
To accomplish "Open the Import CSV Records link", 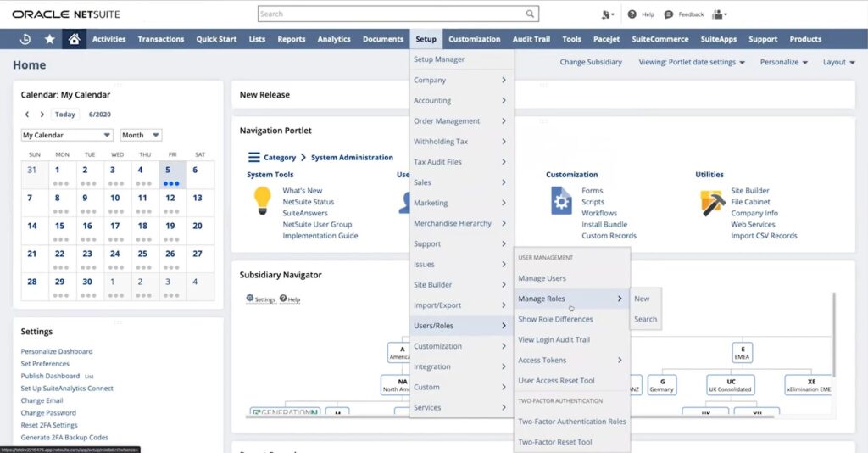I will click(x=764, y=235).
